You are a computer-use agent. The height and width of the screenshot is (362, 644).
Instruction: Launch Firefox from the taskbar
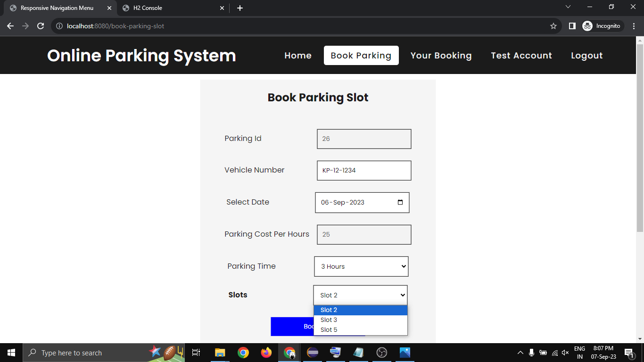tap(266, 353)
